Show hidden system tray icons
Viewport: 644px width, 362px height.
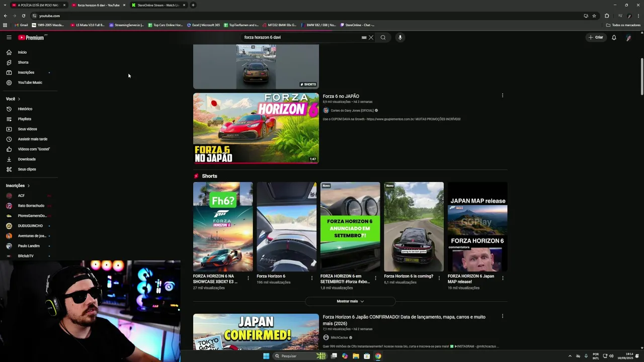570,356
